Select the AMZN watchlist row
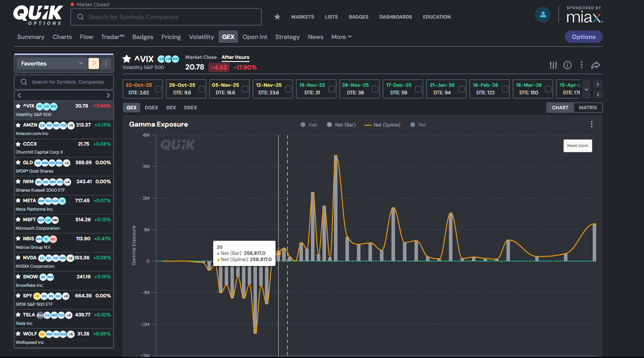 coord(64,129)
